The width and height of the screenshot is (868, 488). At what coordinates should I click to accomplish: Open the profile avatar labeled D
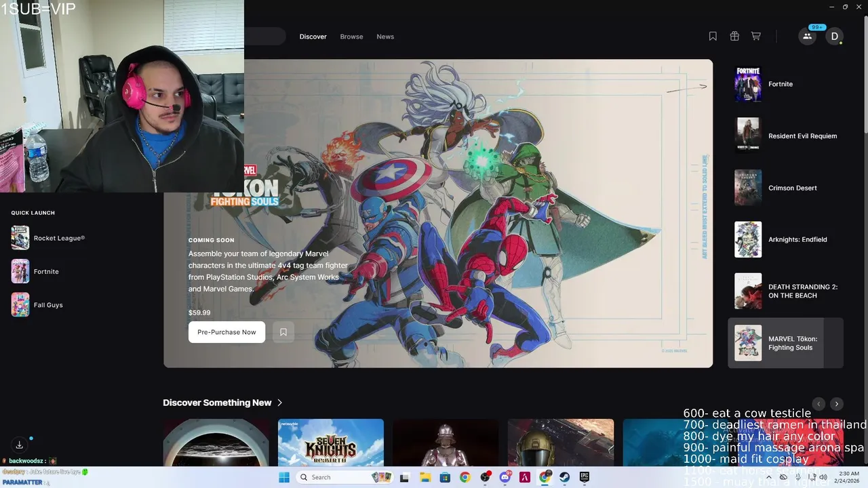coord(834,37)
